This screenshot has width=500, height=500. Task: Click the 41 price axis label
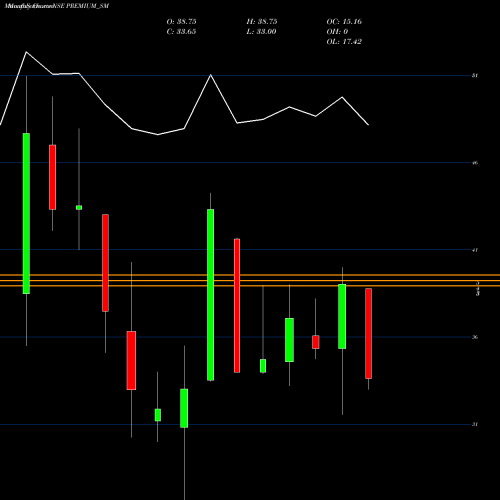pos(475,250)
